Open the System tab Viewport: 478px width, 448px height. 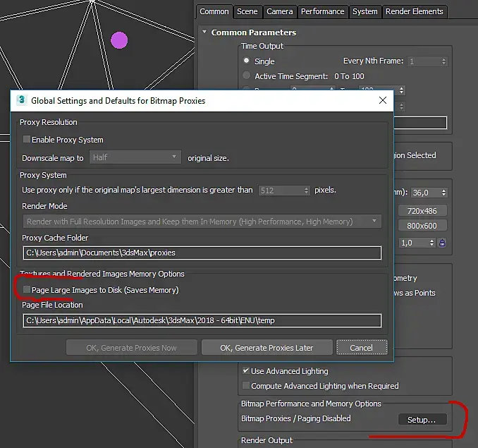point(365,11)
